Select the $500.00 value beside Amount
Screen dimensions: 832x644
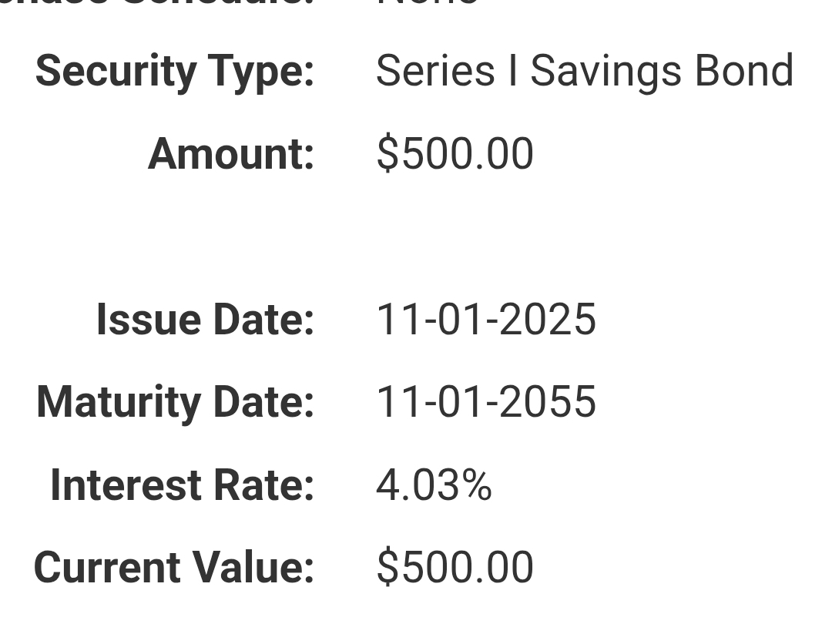click(x=455, y=153)
